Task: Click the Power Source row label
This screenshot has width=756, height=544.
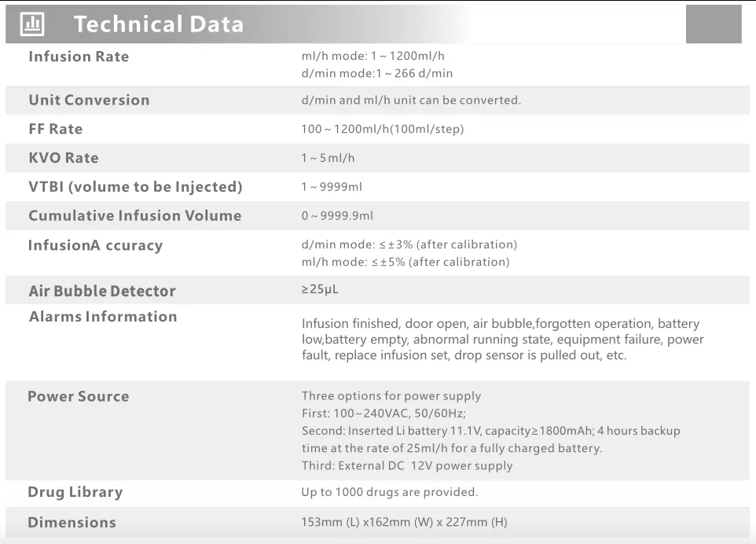Action: [79, 396]
